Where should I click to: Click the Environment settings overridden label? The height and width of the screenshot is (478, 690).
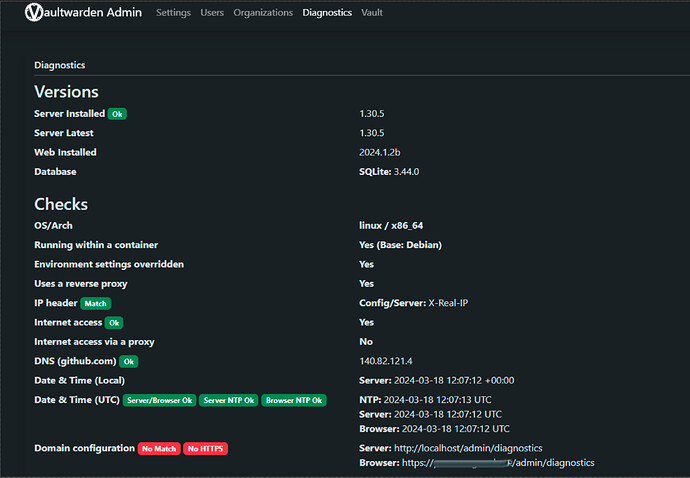tap(109, 264)
